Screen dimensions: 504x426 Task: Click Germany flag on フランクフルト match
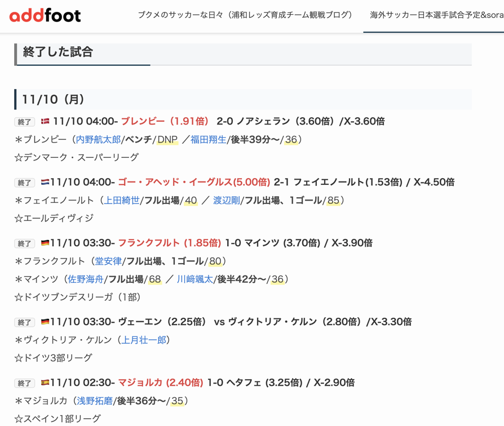(45, 242)
